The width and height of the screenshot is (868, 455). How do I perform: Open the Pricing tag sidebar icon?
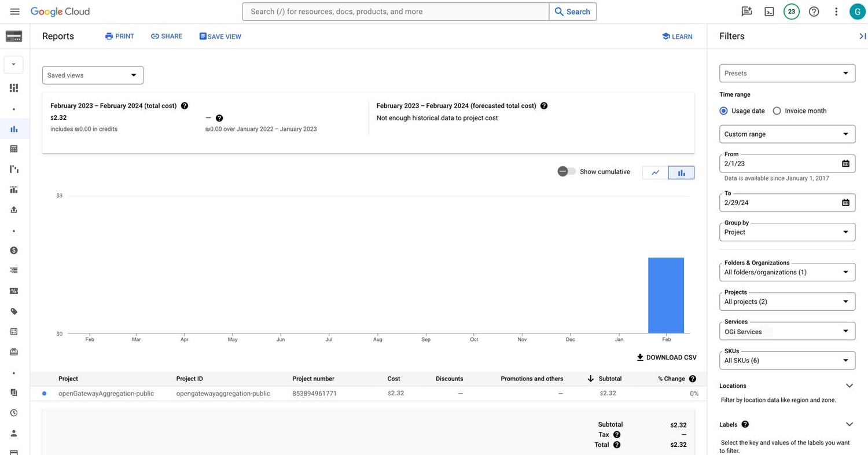point(14,311)
